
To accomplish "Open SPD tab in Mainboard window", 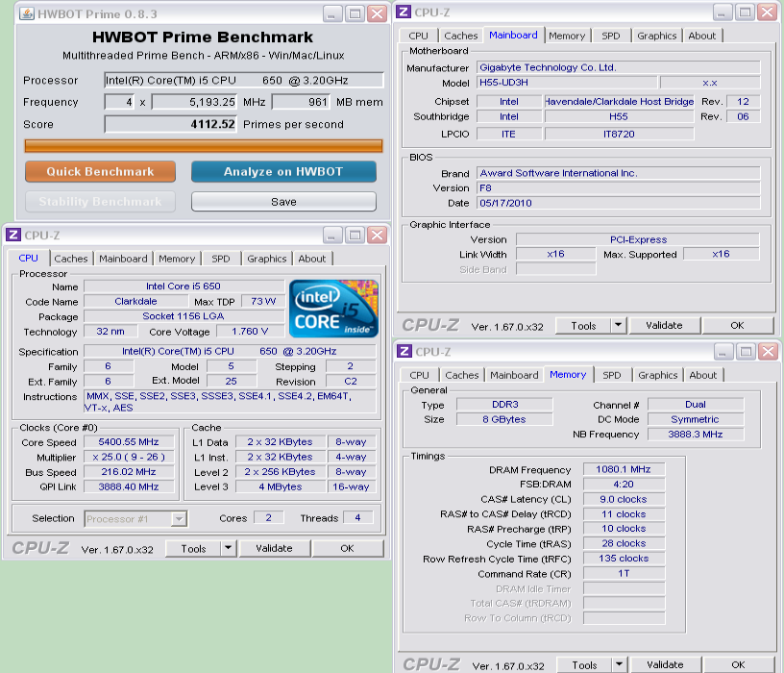I will (610, 36).
